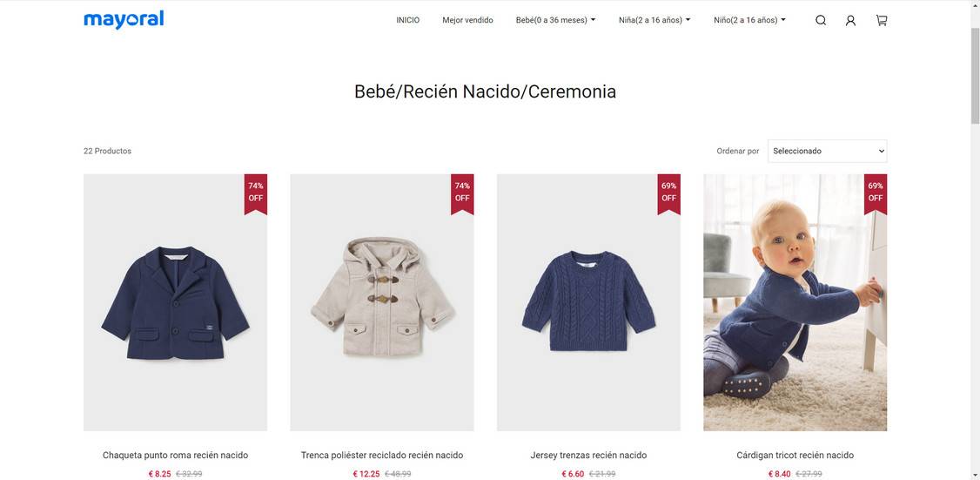This screenshot has height=480, width=980.
Task: Open the shopping cart icon
Action: click(x=882, y=20)
